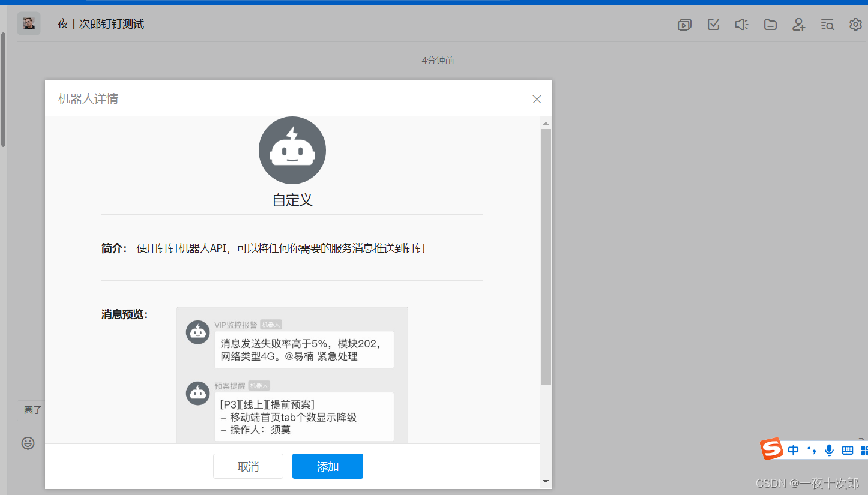The width and height of the screenshot is (868, 495).
Task: Click the dialog vertical scrollbar thumb
Action: coord(546,257)
